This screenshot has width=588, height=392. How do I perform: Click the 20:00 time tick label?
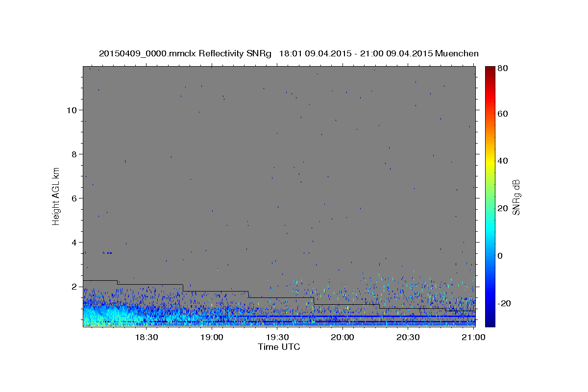click(343, 337)
